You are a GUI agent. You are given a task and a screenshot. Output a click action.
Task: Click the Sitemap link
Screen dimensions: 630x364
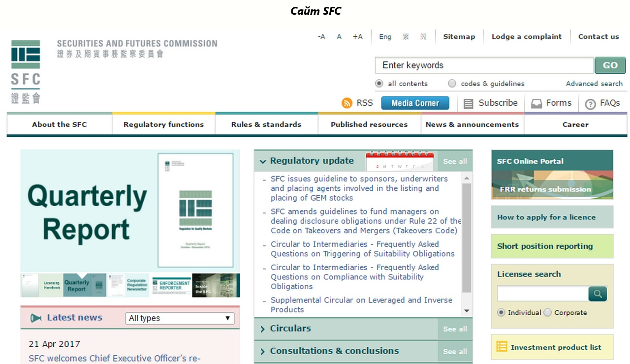click(x=459, y=37)
